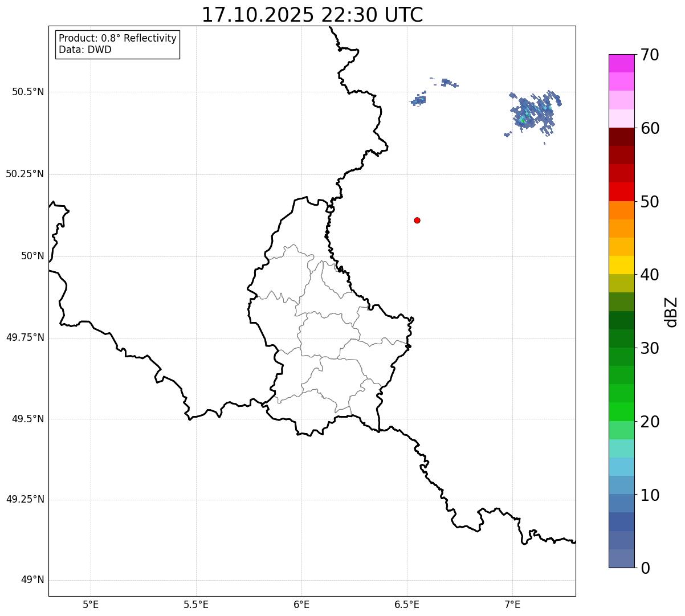Click the 'dBZ' colorbar axis label

(x=671, y=312)
